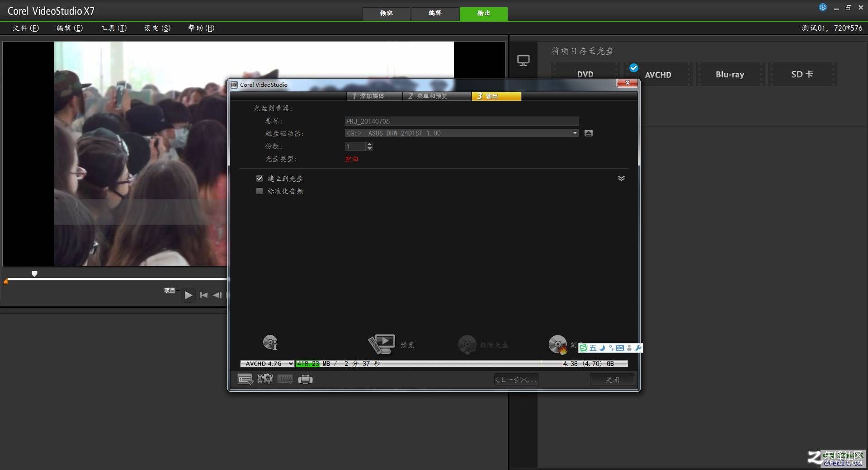
Task: Click the 16:9 aspect ratio icon
Action: point(285,379)
